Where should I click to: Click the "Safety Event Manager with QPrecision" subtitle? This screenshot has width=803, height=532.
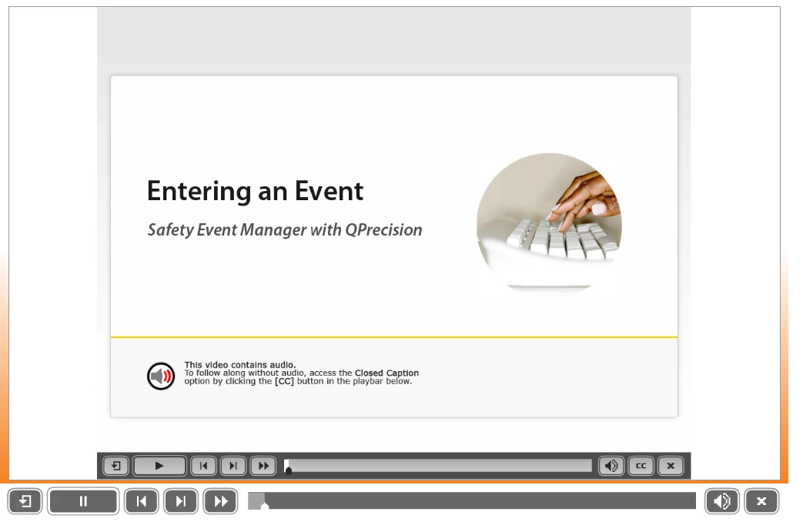pyautogui.click(x=285, y=230)
